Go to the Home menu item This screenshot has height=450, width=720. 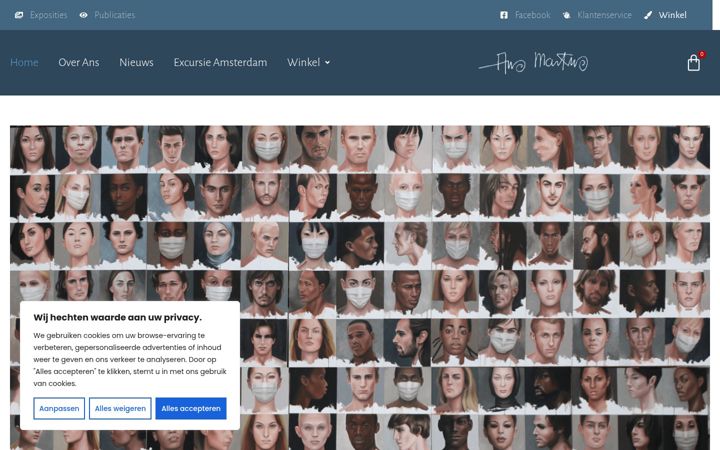click(24, 62)
